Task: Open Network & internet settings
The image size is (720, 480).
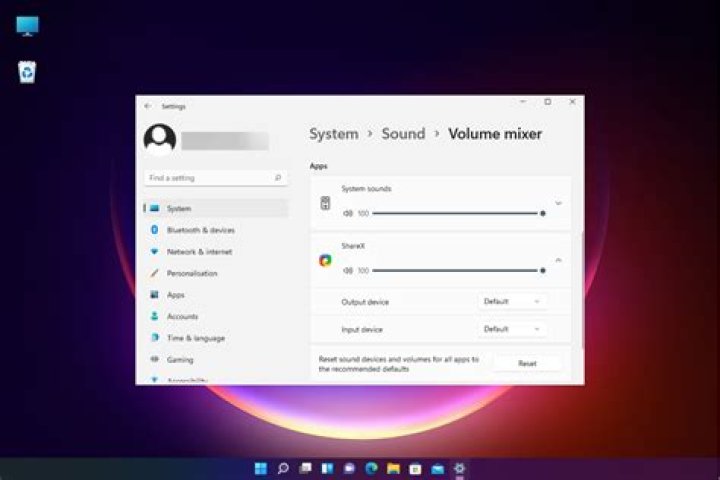Action: tap(199, 252)
